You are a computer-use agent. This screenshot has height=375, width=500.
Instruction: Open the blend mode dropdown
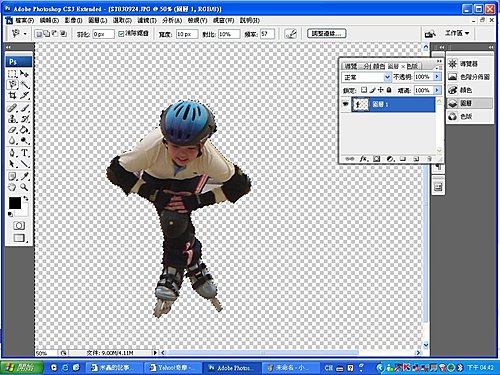pos(387,77)
